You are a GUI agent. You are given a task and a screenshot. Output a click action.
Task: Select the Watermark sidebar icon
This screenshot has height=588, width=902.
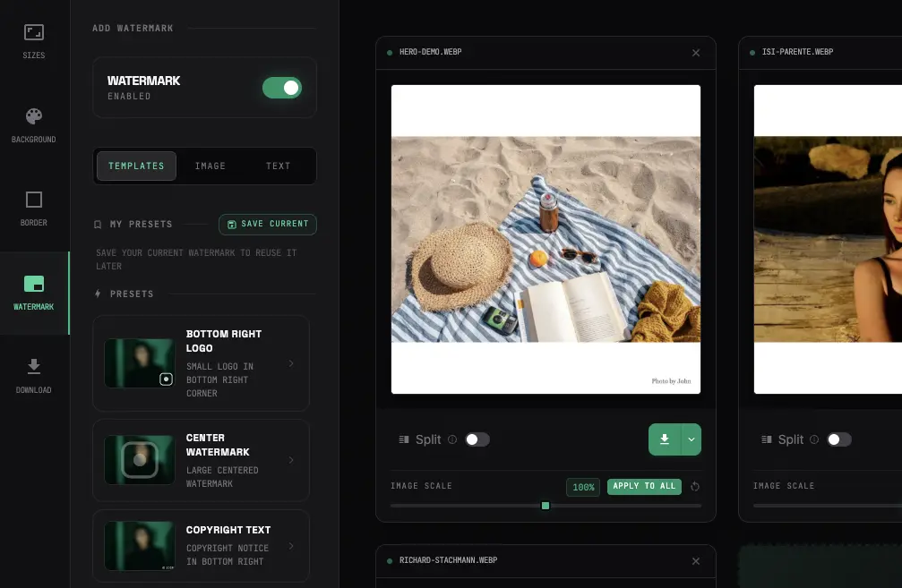33,284
